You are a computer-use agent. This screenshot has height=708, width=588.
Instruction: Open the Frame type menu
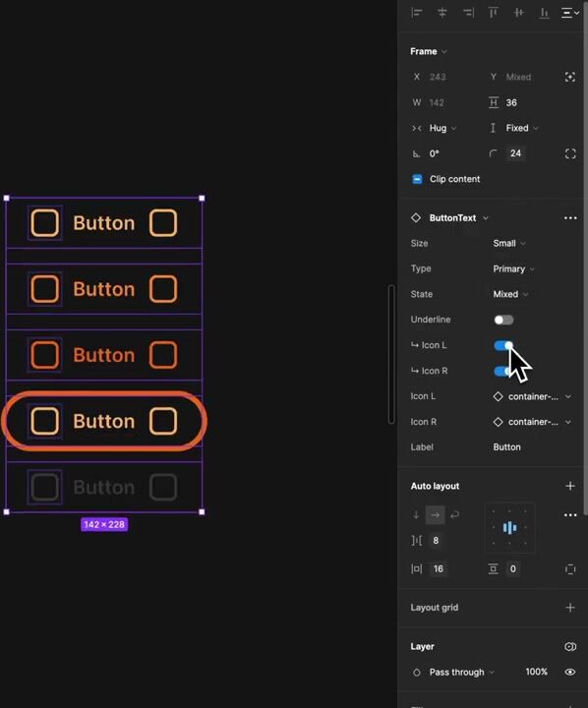click(429, 51)
